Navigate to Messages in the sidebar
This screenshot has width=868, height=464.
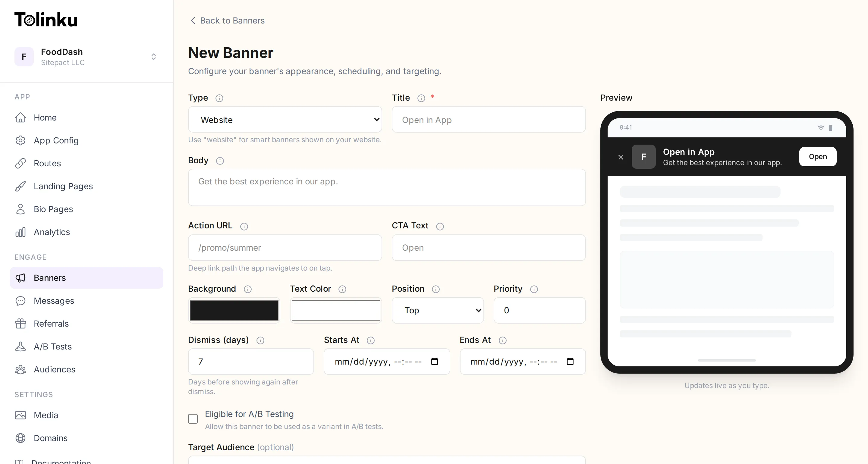tap(54, 301)
